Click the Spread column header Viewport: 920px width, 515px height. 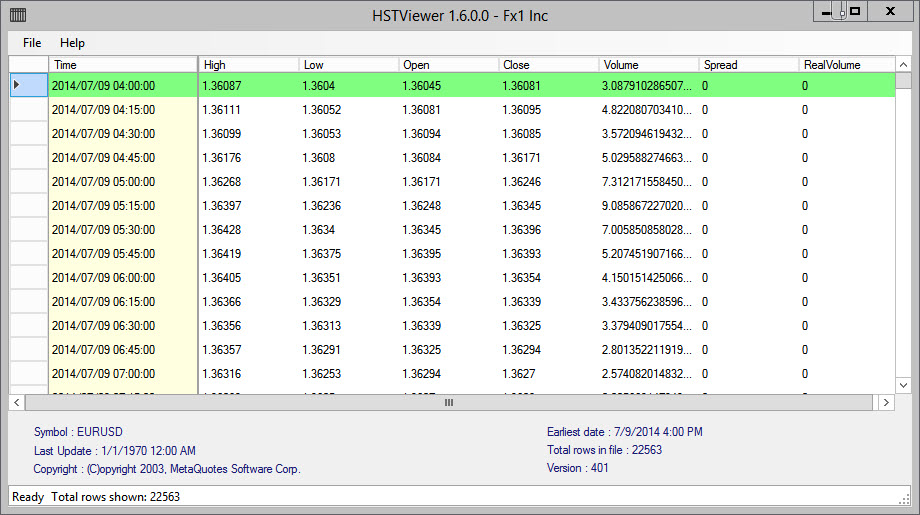coord(749,65)
